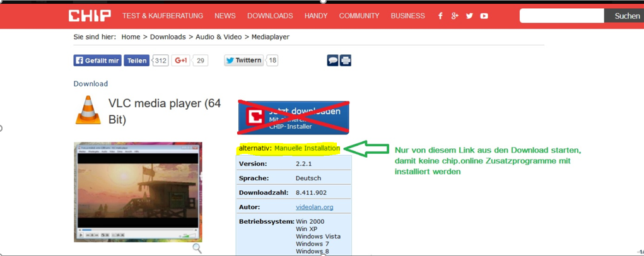Click Facebook Gefällt mir button
Screen dimensions: 644x256
98,61
